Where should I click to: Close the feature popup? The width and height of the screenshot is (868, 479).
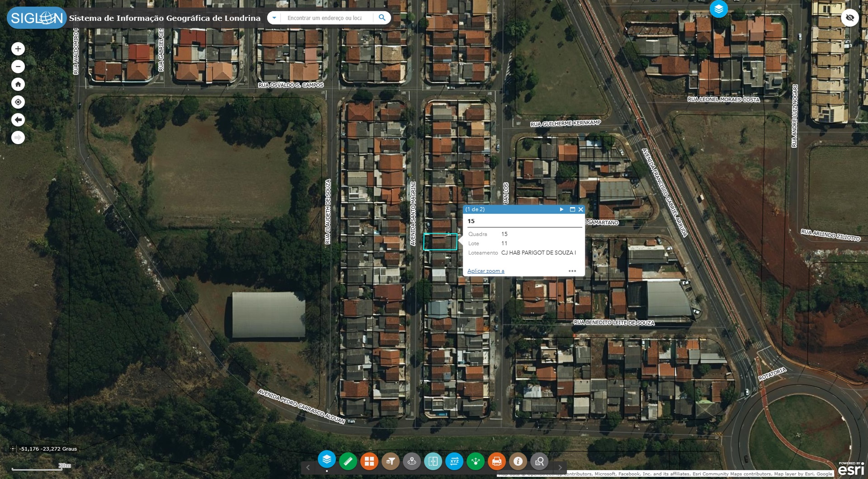(581, 209)
